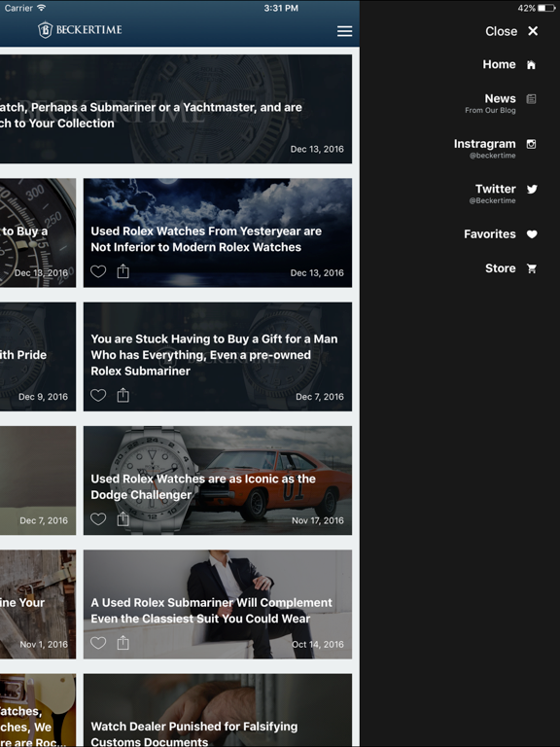Open Used Rolex Watches From Yesteryear article
This screenshot has width=560, height=747.
218,233
